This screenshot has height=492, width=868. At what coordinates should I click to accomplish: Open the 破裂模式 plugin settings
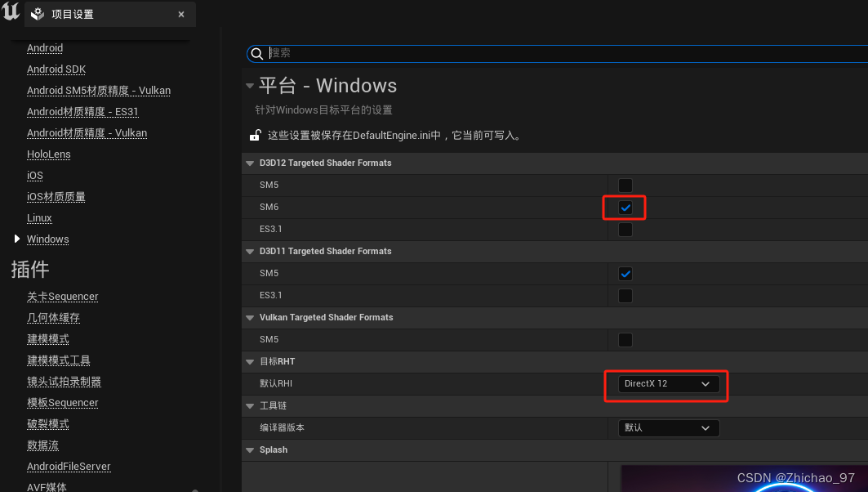48,424
